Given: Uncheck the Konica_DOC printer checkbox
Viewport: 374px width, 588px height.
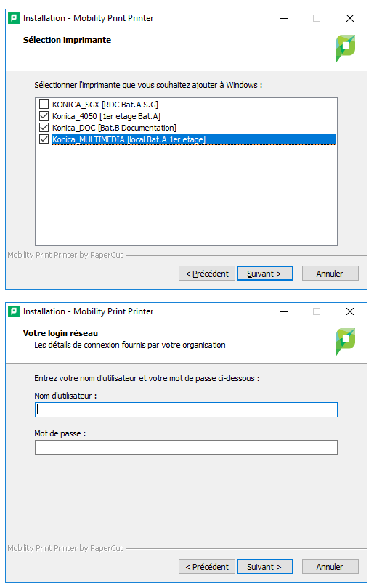Looking at the screenshot, I should (x=44, y=128).
